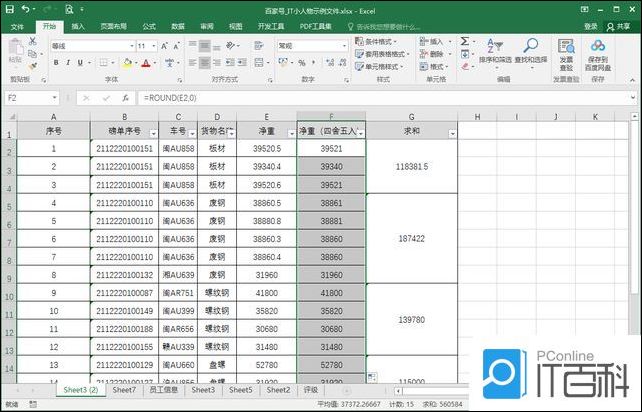Toggle center horizontal alignment
Screen dimensions: 642x412
pyautogui.click(x=205, y=63)
